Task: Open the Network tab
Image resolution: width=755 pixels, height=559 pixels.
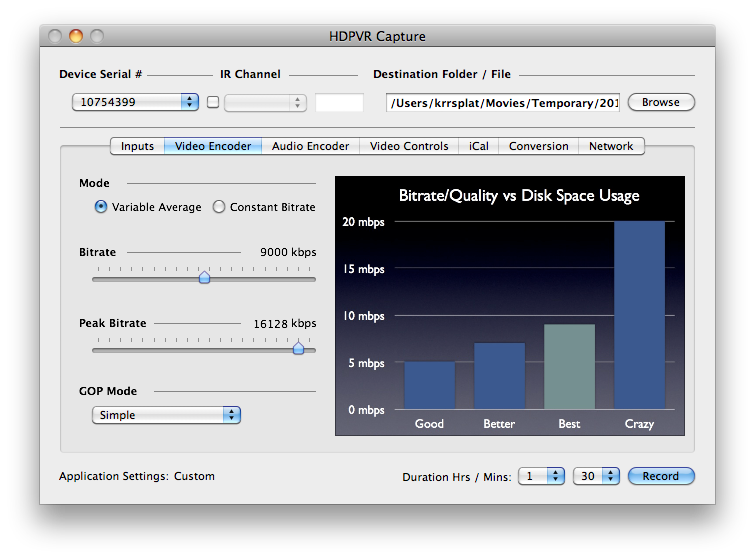Action: pyautogui.click(x=611, y=146)
